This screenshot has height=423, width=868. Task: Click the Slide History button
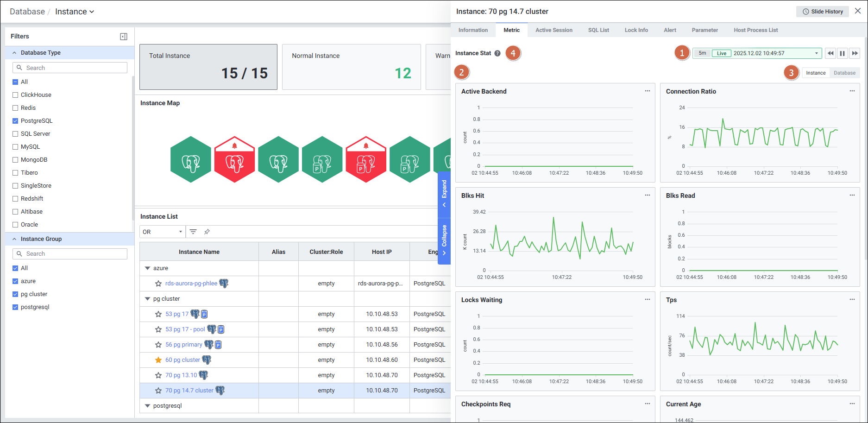pos(823,12)
